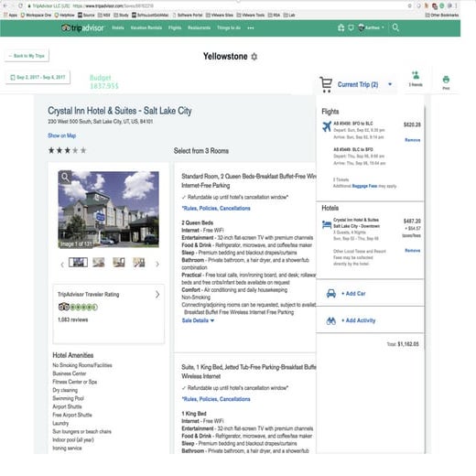Click the trip total amount

[408, 344]
